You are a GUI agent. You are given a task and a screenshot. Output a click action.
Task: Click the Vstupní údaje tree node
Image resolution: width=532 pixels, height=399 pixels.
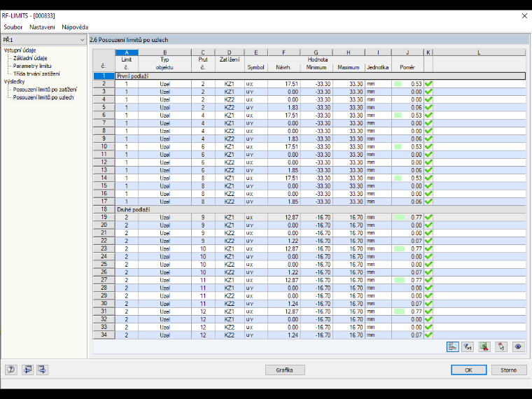(20, 50)
